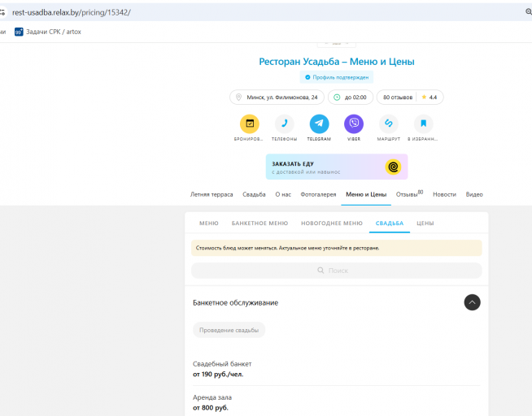Click the rating star icon
532x416 pixels.
pos(424,97)
